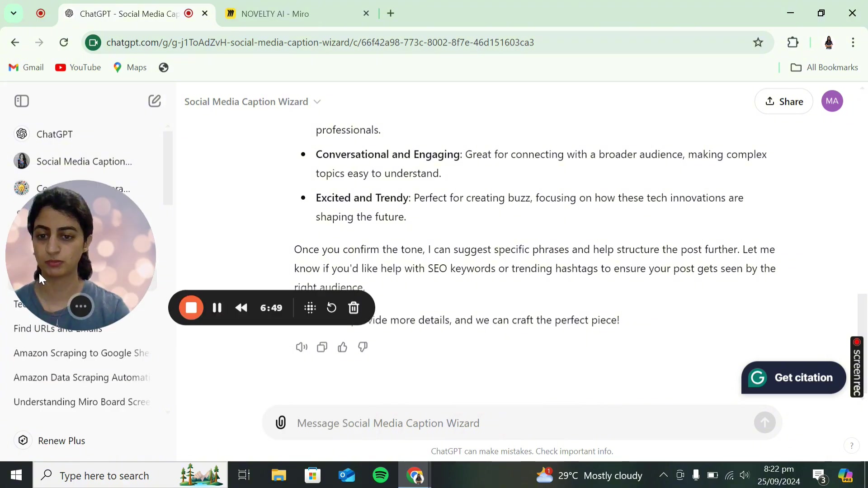Open the Maps bookmark
The image size is (868, 488).
point(130,67)
